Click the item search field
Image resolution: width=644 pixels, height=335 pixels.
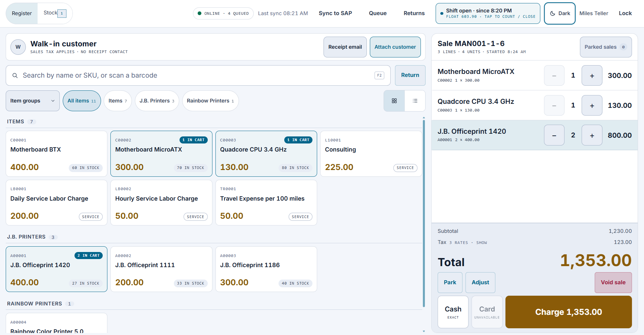[x=198, y=76]
